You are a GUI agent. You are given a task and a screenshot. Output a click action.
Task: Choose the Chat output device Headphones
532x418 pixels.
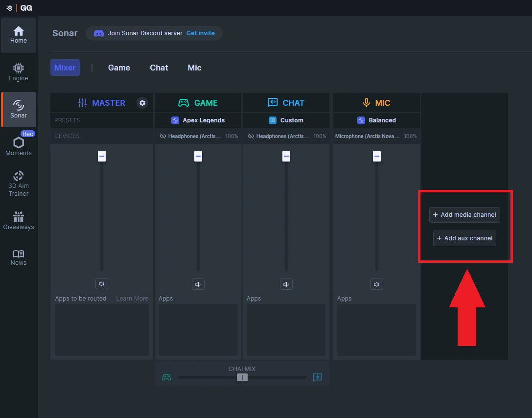(282, 136)
